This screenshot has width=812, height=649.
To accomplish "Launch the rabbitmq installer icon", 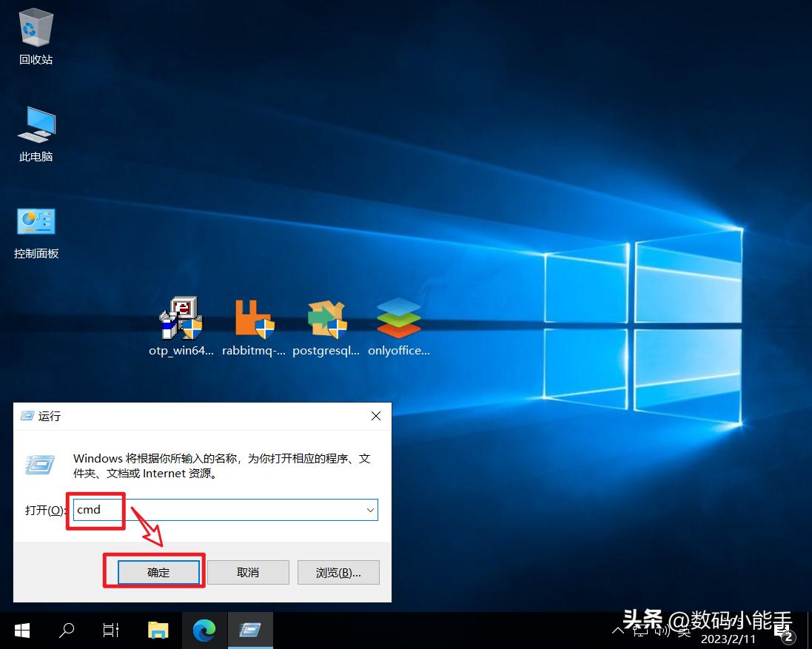I will 253,320.
